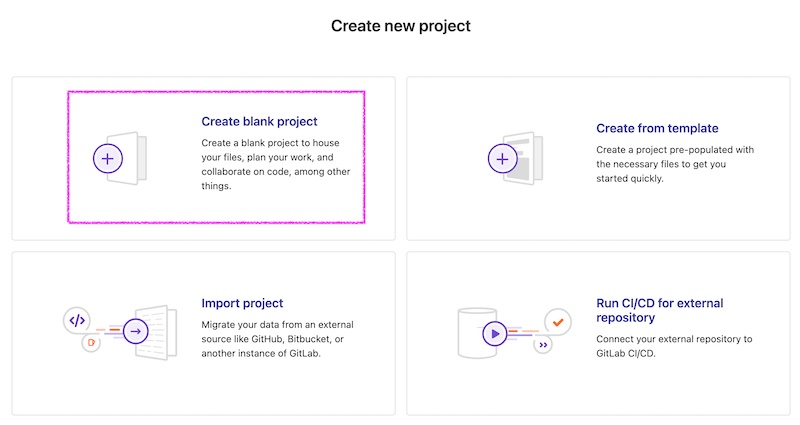Click the code brackets icon in Import project
800x425 pixels.
(77, 320)
